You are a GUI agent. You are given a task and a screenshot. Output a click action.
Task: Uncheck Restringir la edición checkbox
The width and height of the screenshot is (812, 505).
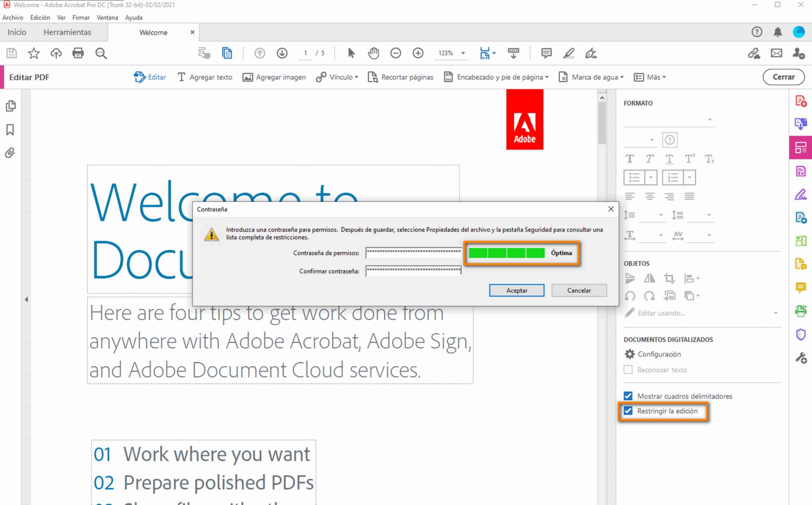click(628, 411)
